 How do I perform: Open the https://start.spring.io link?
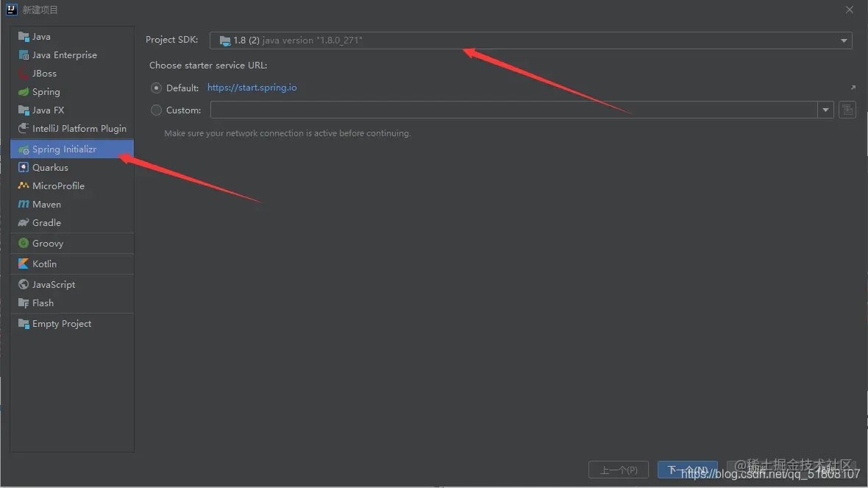[x=252, y=88]
